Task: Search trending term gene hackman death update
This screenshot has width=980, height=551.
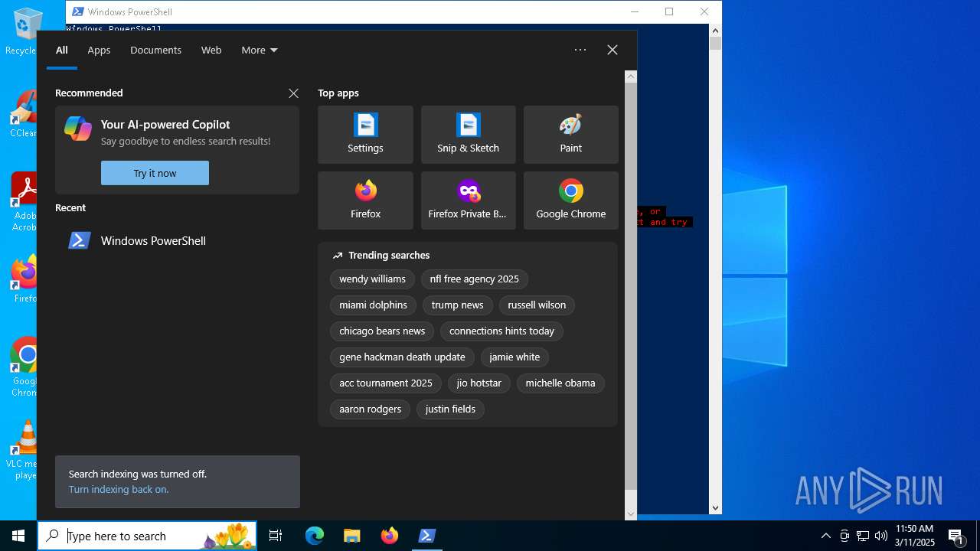Action: point(402,357)
